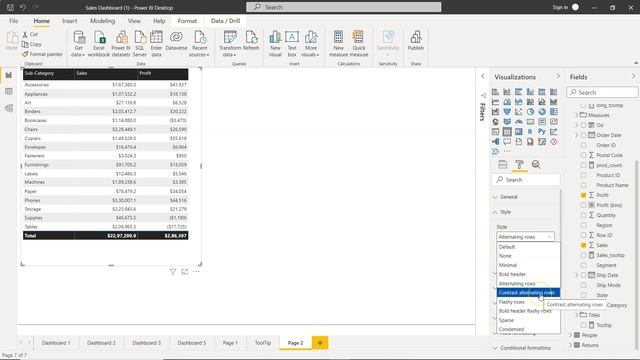The image size is (640, 360).
Task: Open the Get data menu
Action: [x=78, y=44]
